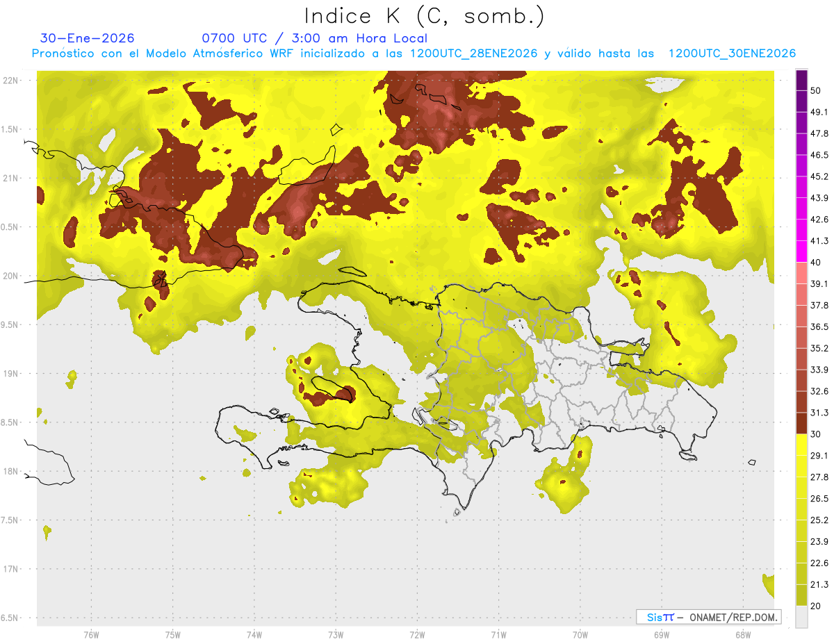This screenshot has width=834, height=644.
Task: Select the '30-Ene-2026' date label
Action: (88, 38)
